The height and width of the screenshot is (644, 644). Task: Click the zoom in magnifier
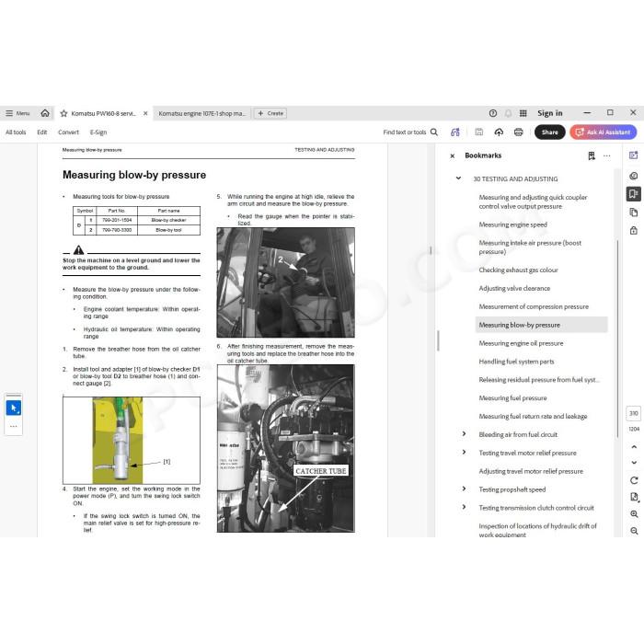click(x=634, y=514)
